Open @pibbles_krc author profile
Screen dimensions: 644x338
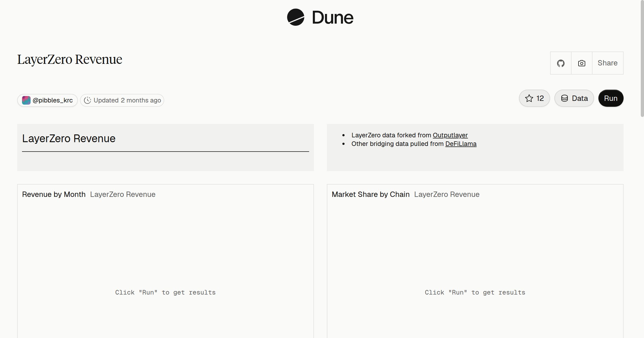[47, 100]
